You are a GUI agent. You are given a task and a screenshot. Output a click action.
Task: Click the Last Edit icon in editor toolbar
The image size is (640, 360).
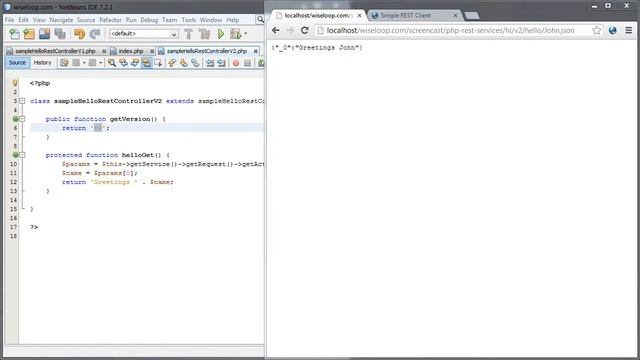(64, 63)
